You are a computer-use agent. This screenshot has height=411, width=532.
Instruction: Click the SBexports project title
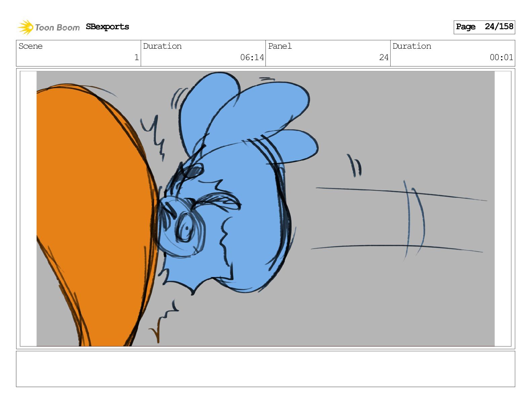coord(107,27)
